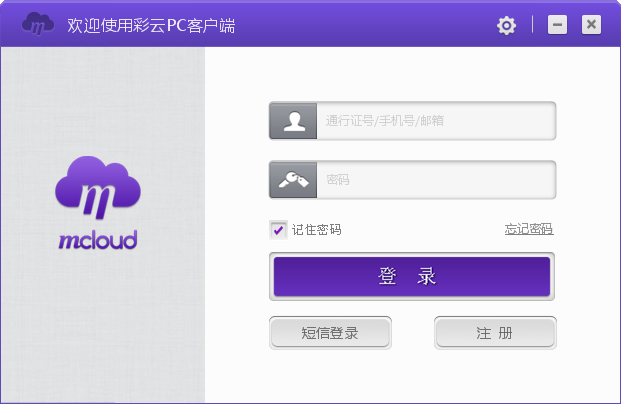The image size is (621, 404).
Task: Click the mcloud cloud logo in the title bar
Action: (x=38, y=24)
